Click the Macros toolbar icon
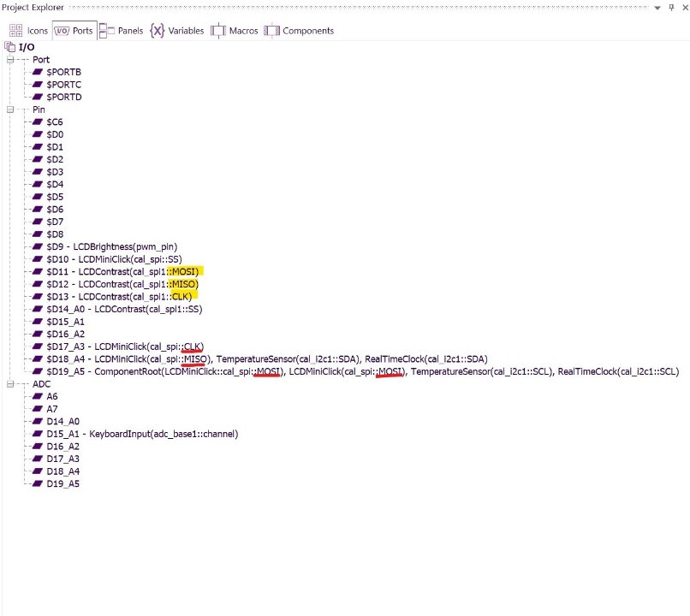Screen dimensions: 690x616 coord(219,30)
